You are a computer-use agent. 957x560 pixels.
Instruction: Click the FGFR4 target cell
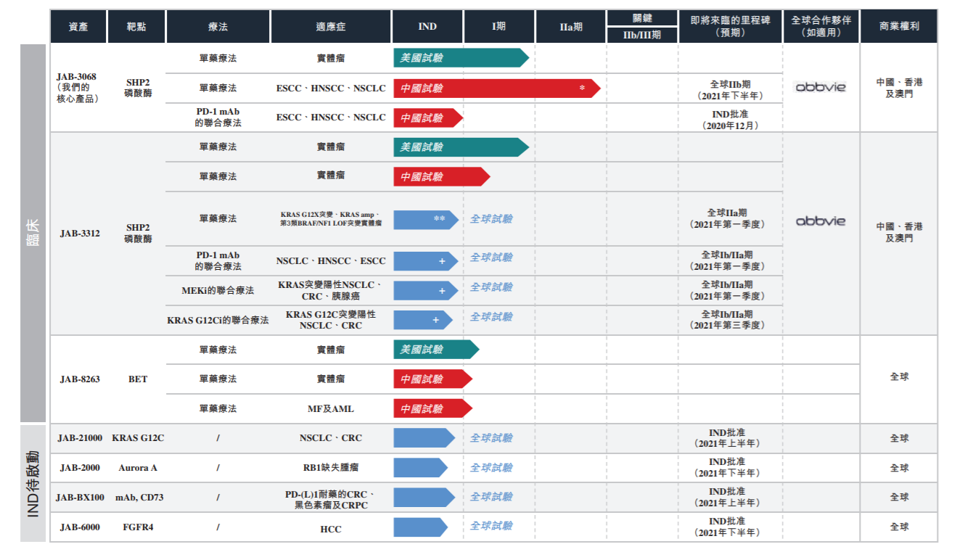click(138, 527)
